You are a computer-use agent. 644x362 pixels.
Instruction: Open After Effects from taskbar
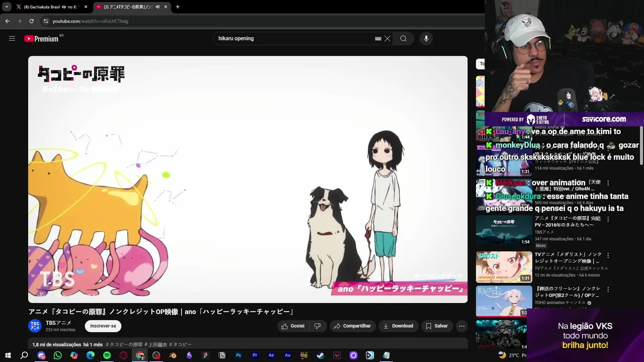[271, 355]
